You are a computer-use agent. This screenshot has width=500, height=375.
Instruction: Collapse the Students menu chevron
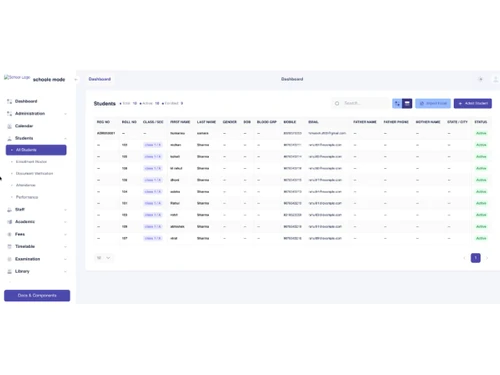point(65,138)
